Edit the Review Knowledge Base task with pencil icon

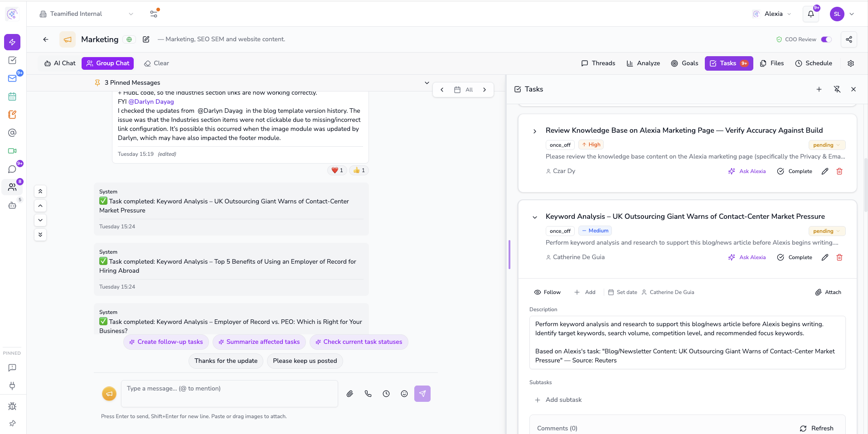coord(824,171)
